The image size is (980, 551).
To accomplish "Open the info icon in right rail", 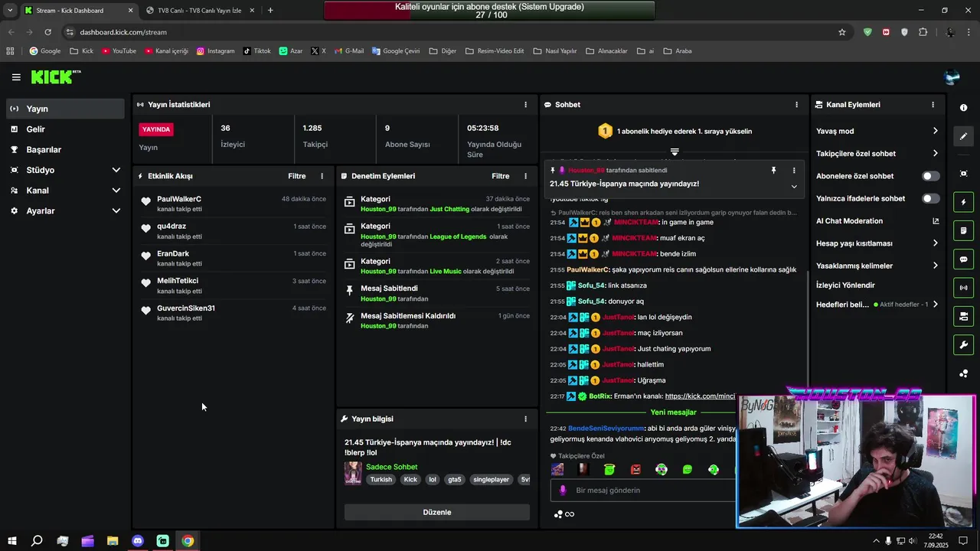I will point(963,108).
